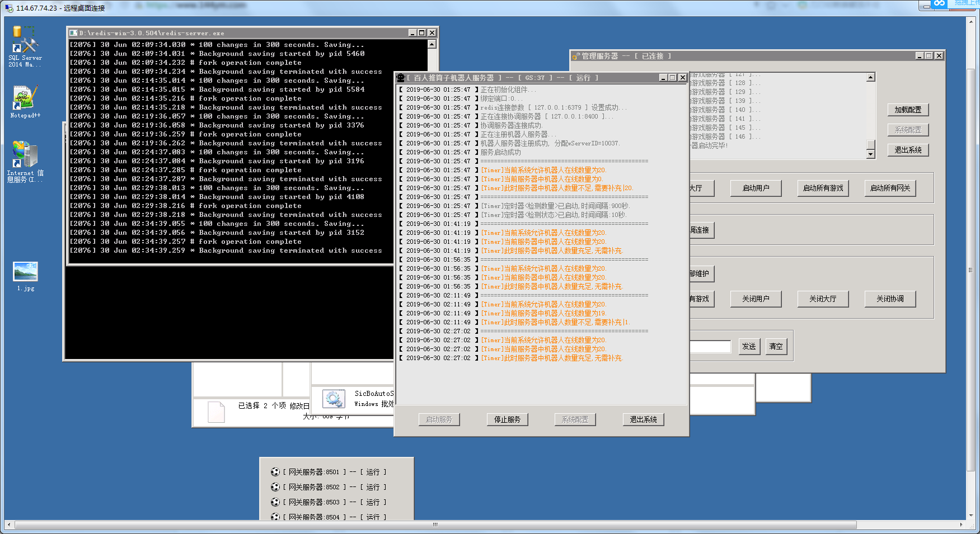Click the SicBoAuto batch file gear icon
Image resolution: width=980 pixels, height=534 pixels.
[334, 399]
